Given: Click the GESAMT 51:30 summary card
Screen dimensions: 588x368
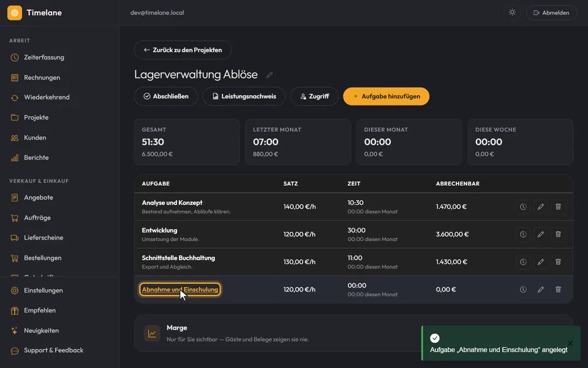Looking at the screenshot, I should 187,142.
